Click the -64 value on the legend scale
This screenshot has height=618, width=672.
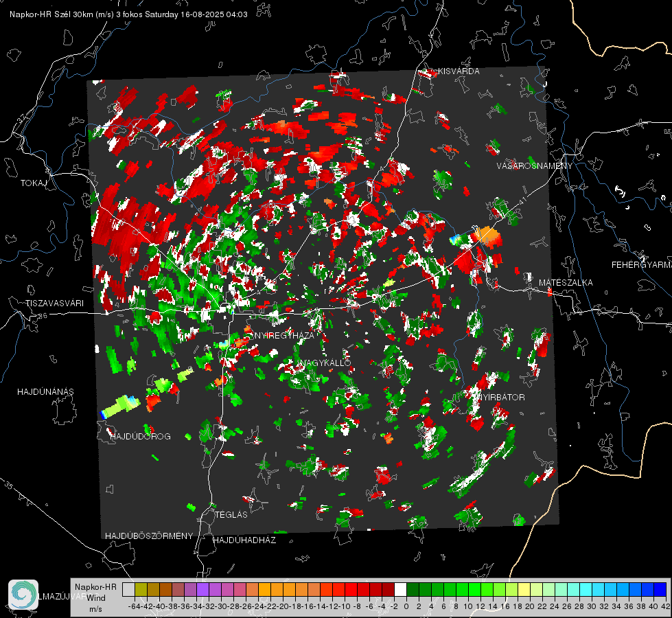135,606
